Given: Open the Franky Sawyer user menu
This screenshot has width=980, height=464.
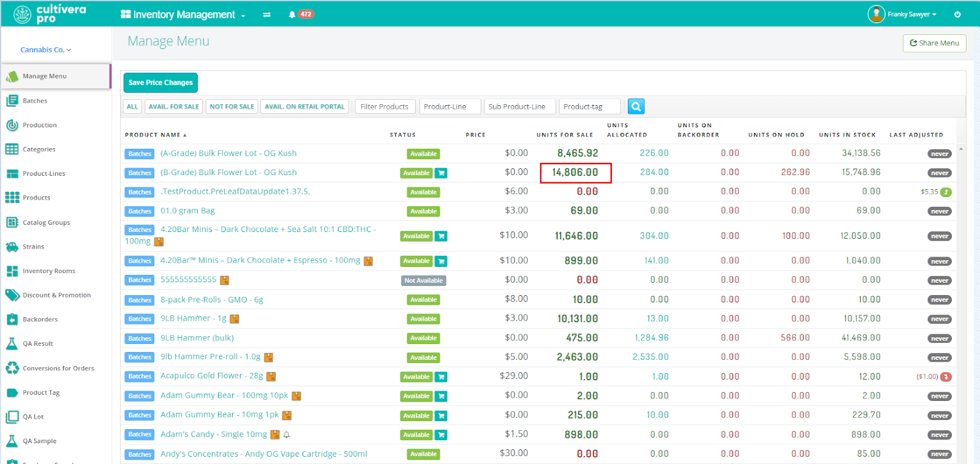Looking at the screenshot, I should (x=903, y=14).
